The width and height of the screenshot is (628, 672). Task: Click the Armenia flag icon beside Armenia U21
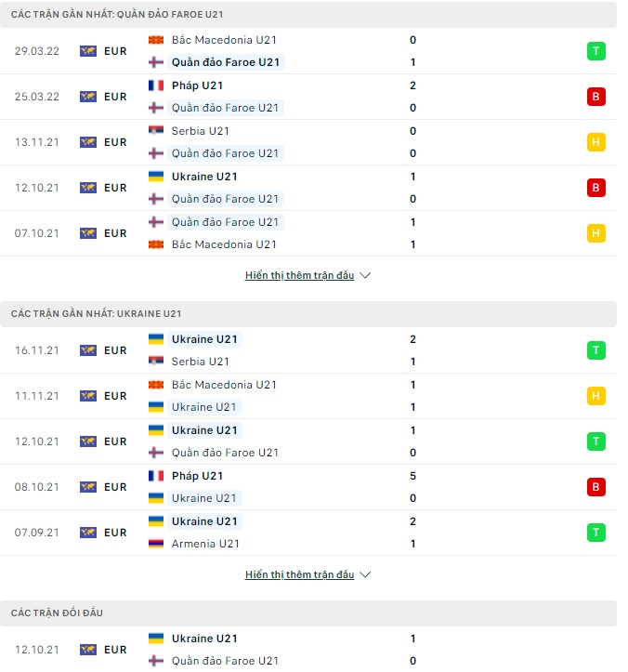(x=156, y=544)
